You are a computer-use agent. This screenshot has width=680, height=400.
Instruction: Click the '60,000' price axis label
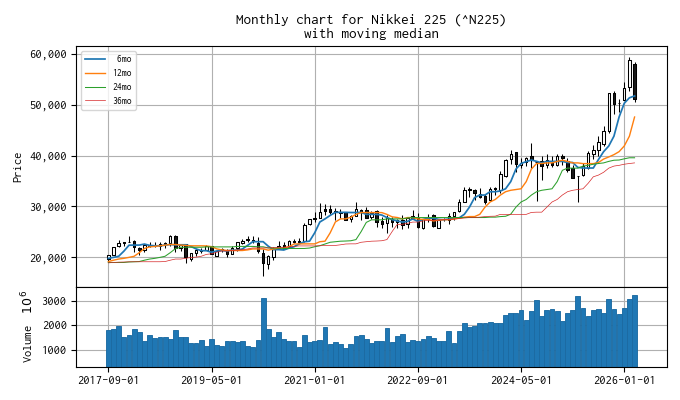tap(49, 54)
